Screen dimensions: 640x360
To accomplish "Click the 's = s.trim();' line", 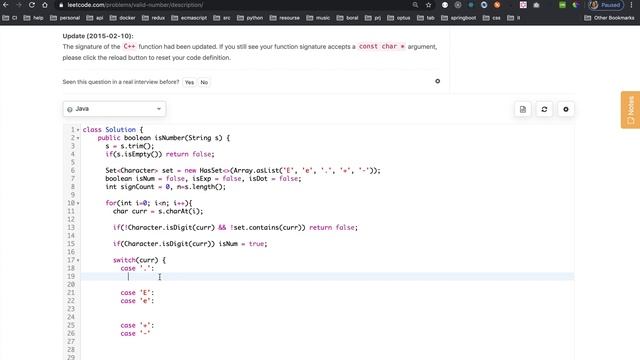I will (130, 146).
